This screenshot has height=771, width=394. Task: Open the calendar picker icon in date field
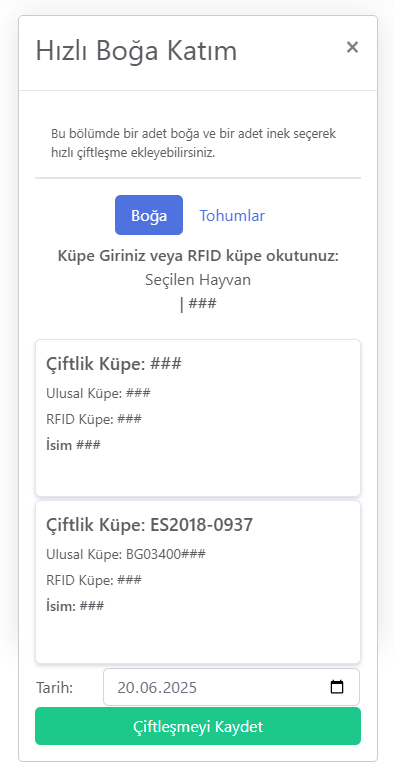(337, 687)
